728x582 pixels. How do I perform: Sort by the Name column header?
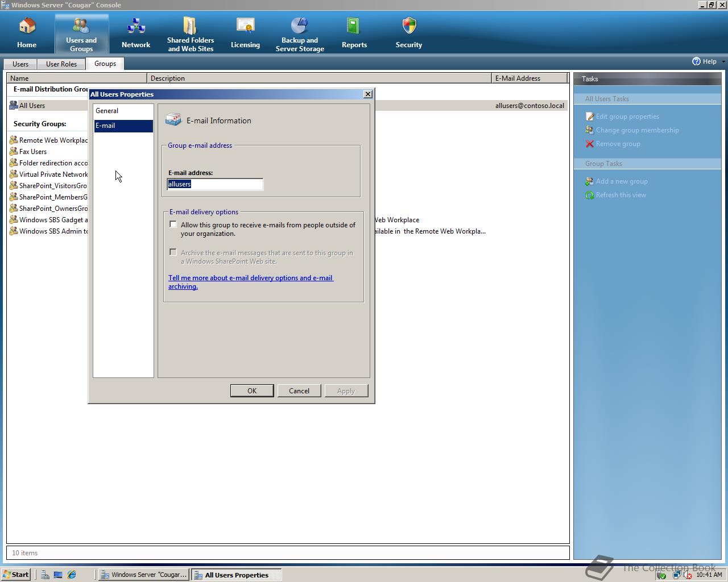click(x=77, y=78)
